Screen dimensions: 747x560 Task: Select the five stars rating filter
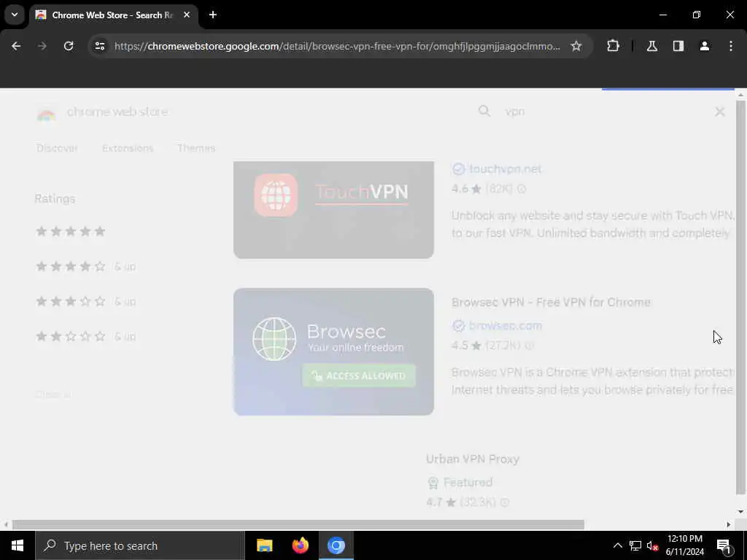tap(71, 231)
